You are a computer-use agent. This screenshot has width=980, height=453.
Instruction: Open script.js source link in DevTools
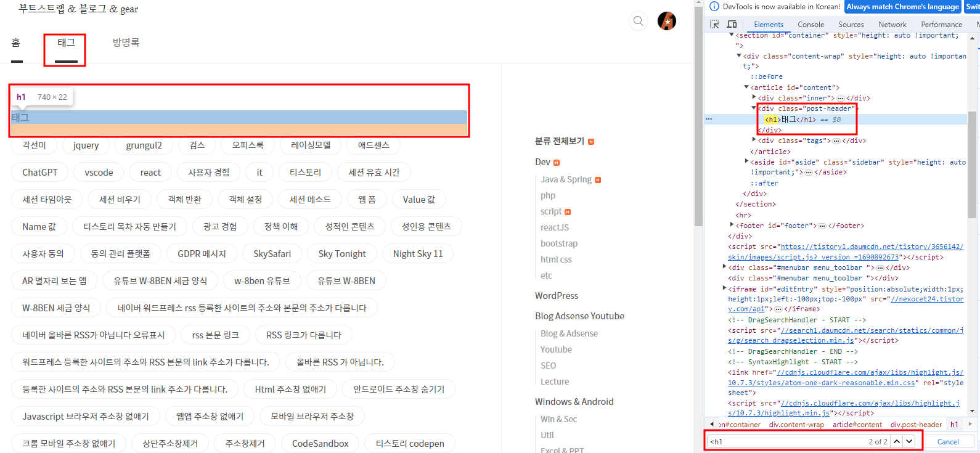tap(846, 251)
